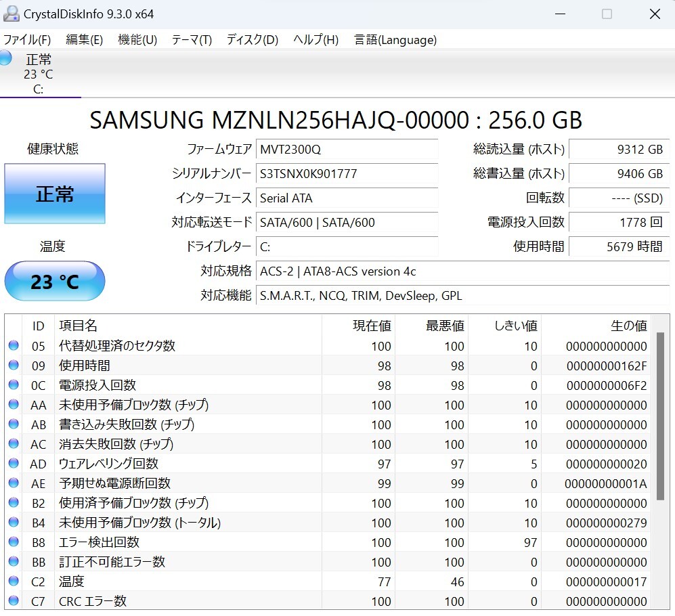
Task: Click the status orb of row B4
Action: coord(14,522)
